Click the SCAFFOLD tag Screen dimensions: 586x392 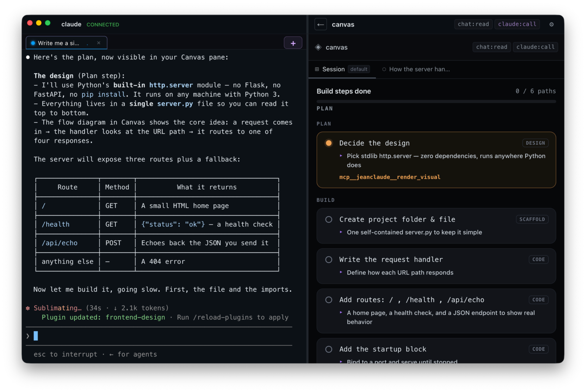(532, 219)
